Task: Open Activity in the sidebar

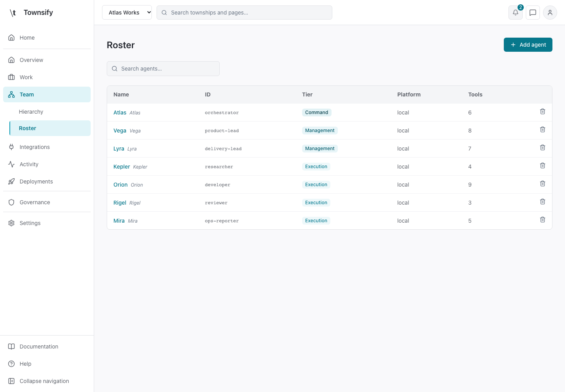Action: pyautogui.click(x=47, y=164)
